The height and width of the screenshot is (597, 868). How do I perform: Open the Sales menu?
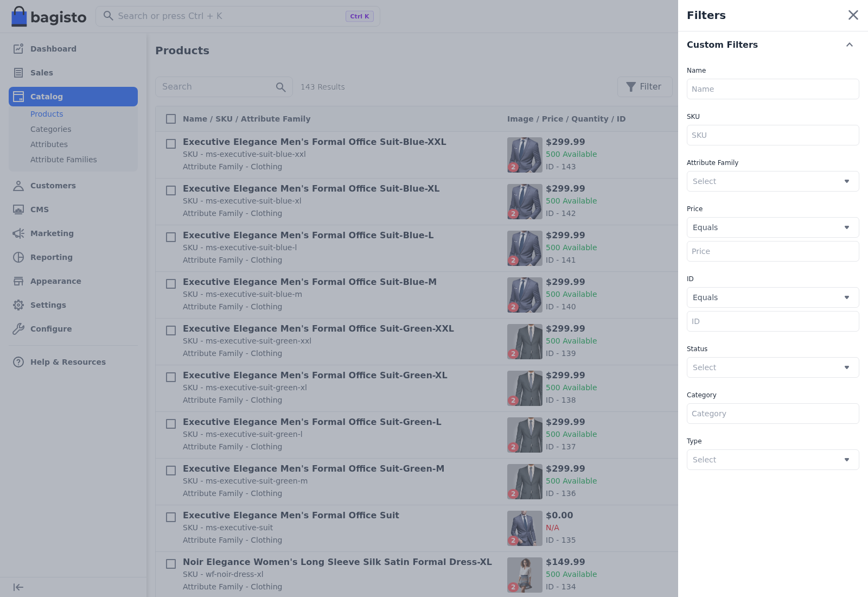(x=73, y=73)
